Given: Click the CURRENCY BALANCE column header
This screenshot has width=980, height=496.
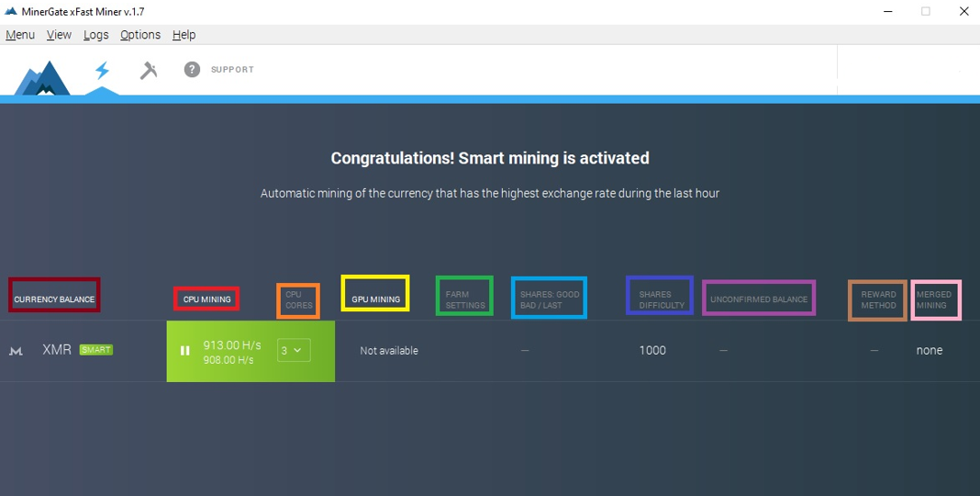Looking at the screenshot, I should 54,299.
